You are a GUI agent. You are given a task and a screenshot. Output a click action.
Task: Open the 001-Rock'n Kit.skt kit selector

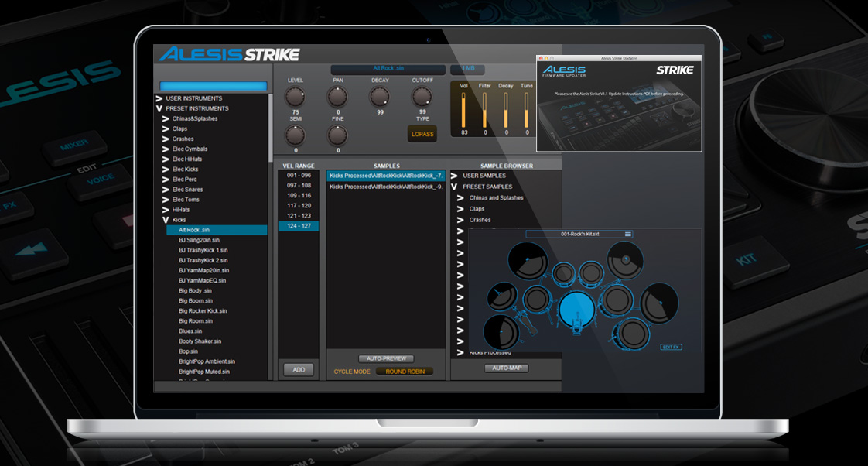pyautogui.click(x=580, y=234)
